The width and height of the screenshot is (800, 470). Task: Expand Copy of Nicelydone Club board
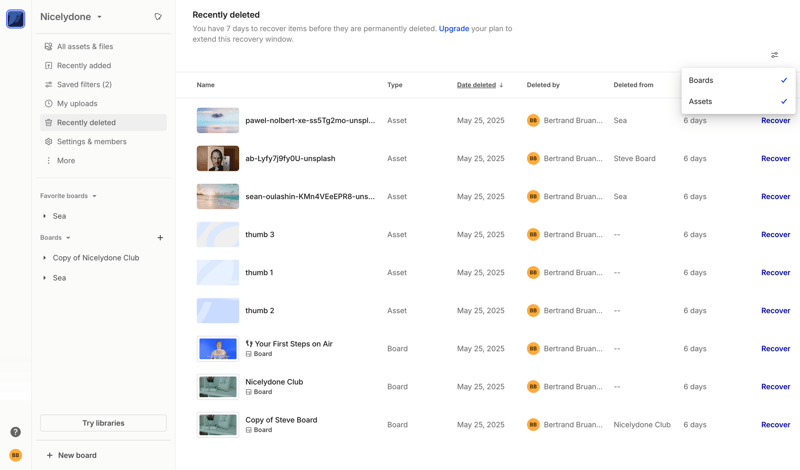tap(45, 258)
